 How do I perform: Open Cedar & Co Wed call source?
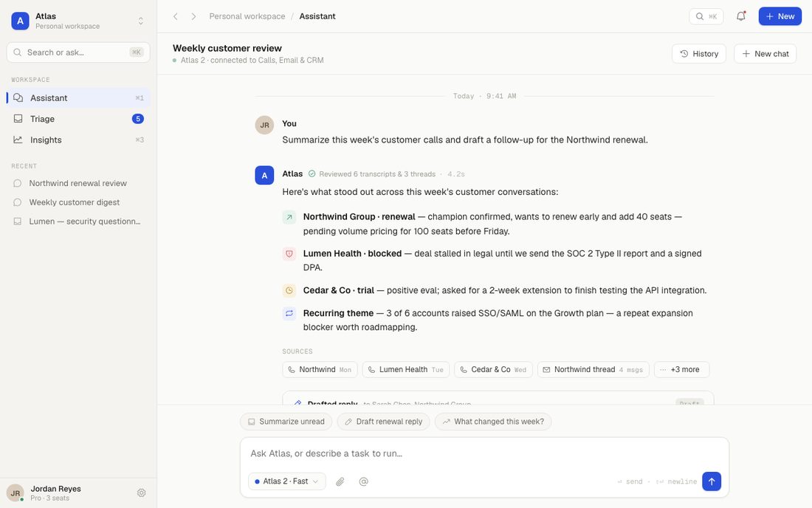click(x=494, y=370)
